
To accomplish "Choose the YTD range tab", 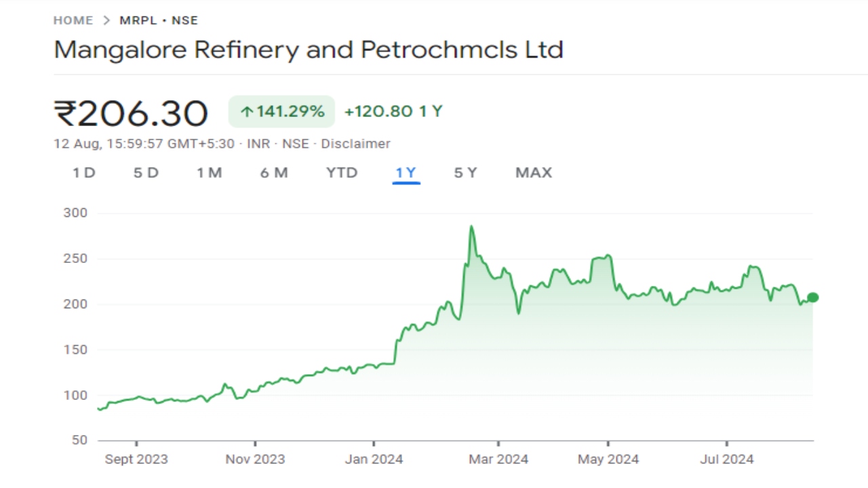I will (x=342, y=173).
